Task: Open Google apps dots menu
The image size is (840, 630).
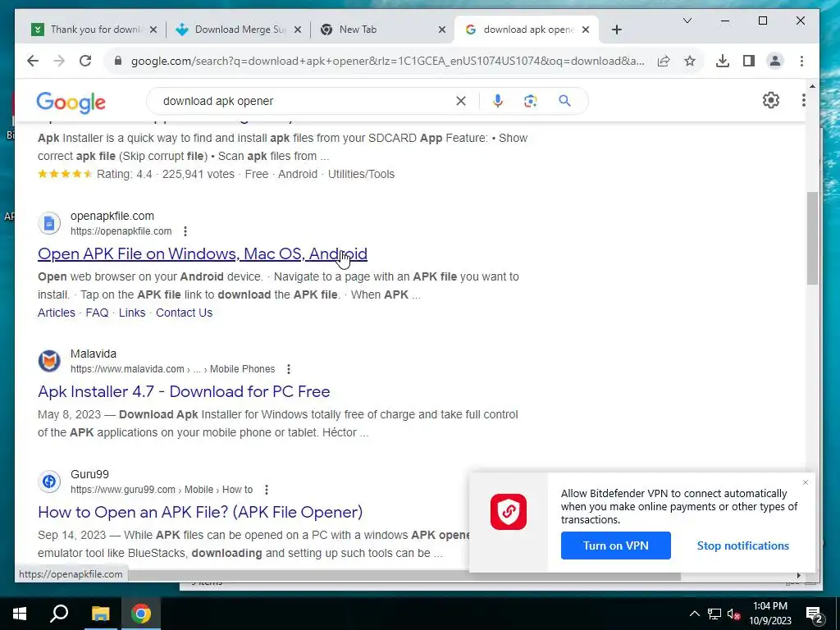Action: [804, 100]
